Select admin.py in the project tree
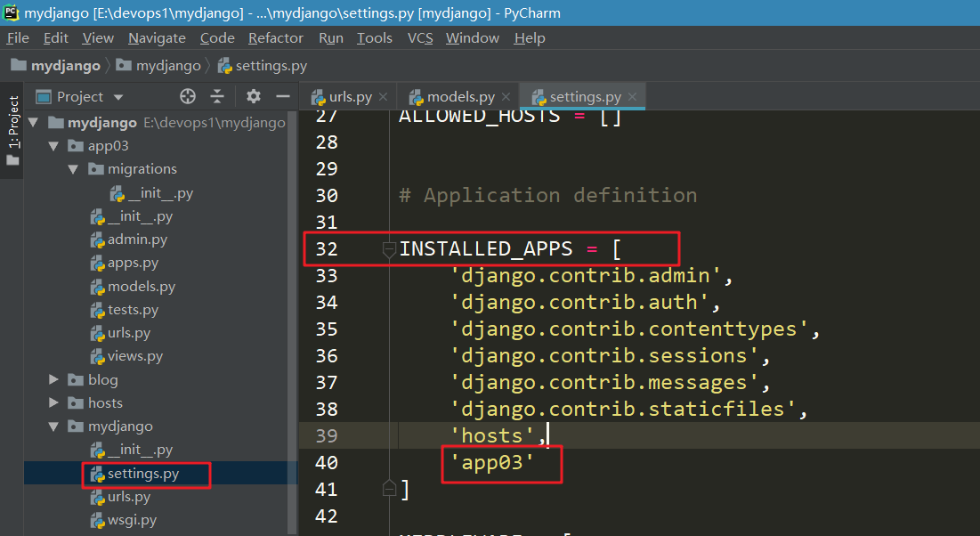The height and width of the screenshot is (536, 980). [129, 240]
